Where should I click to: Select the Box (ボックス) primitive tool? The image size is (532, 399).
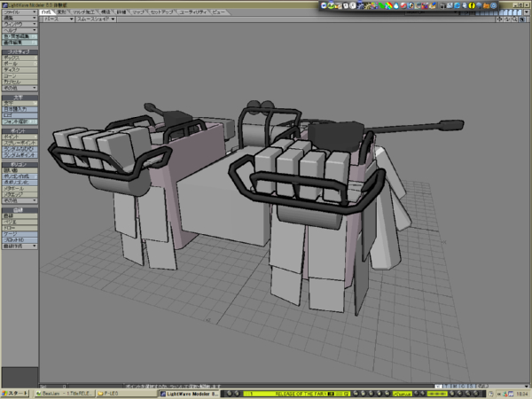click(x=20, y=58)
